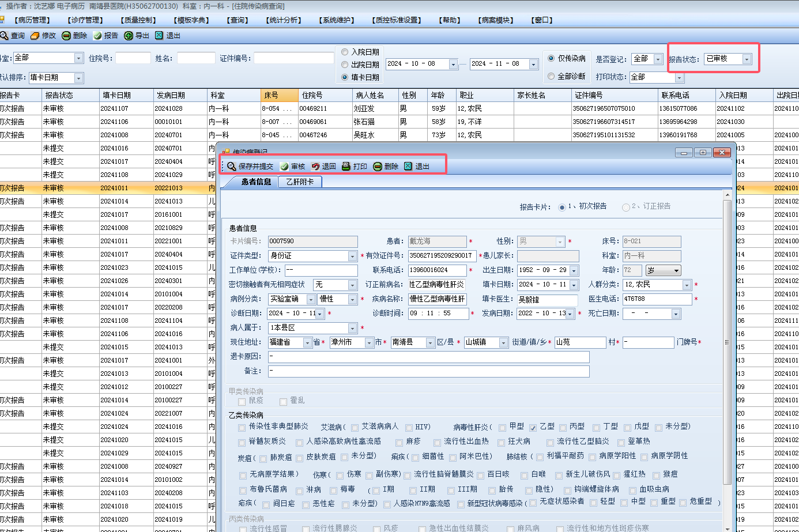Expand the 报告状态 dropdown showing 已审核

coord(747,59)
